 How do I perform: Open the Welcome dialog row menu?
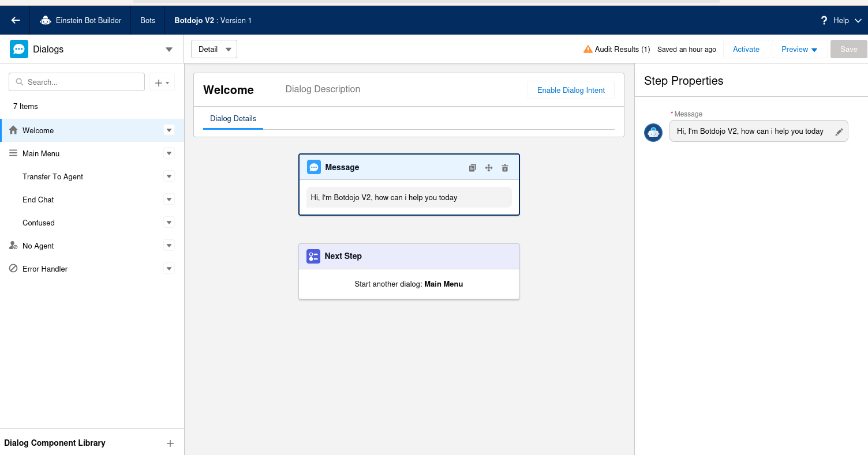(x=169, y=130)
